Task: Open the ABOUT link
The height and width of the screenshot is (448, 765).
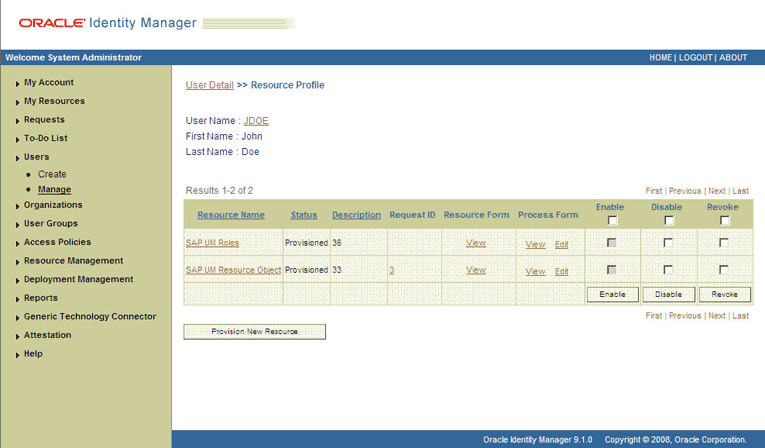Action: (x=733, y=58)
